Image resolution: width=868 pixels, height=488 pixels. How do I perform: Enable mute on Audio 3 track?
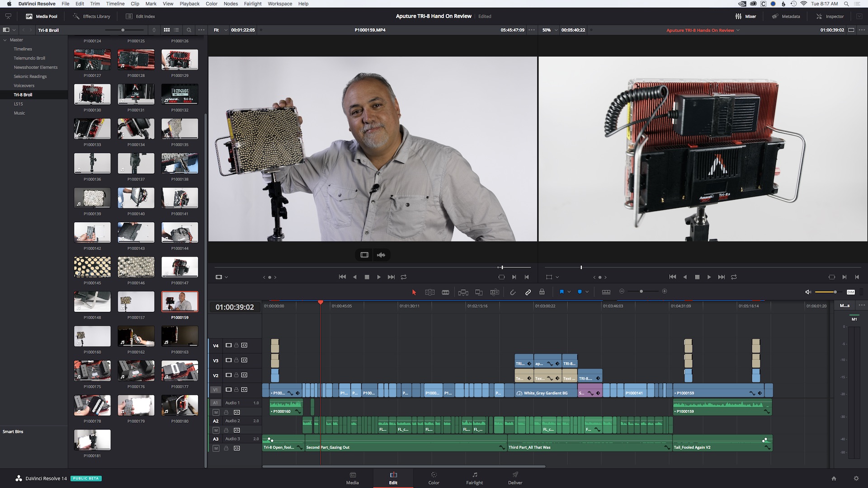216,447
